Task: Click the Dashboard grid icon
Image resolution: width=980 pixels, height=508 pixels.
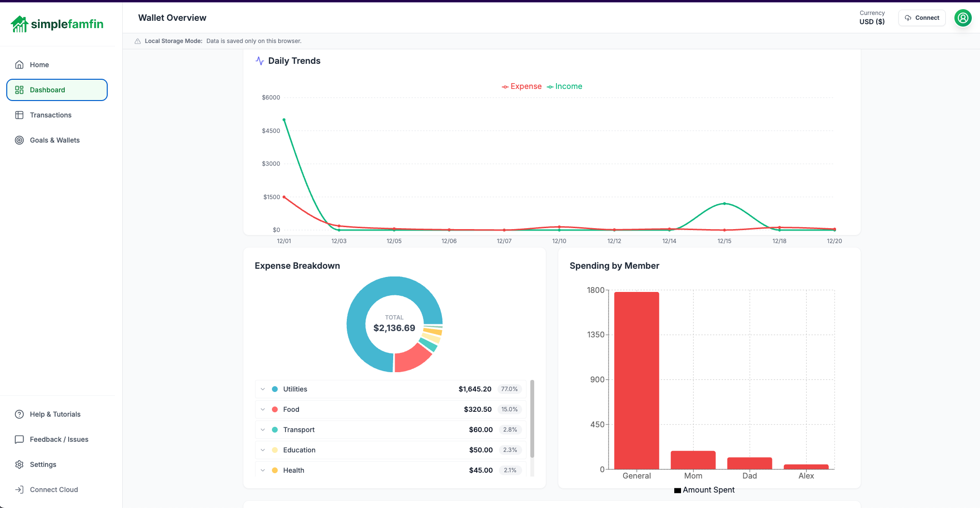Action: pyautogui.click(x=19, y=90)
